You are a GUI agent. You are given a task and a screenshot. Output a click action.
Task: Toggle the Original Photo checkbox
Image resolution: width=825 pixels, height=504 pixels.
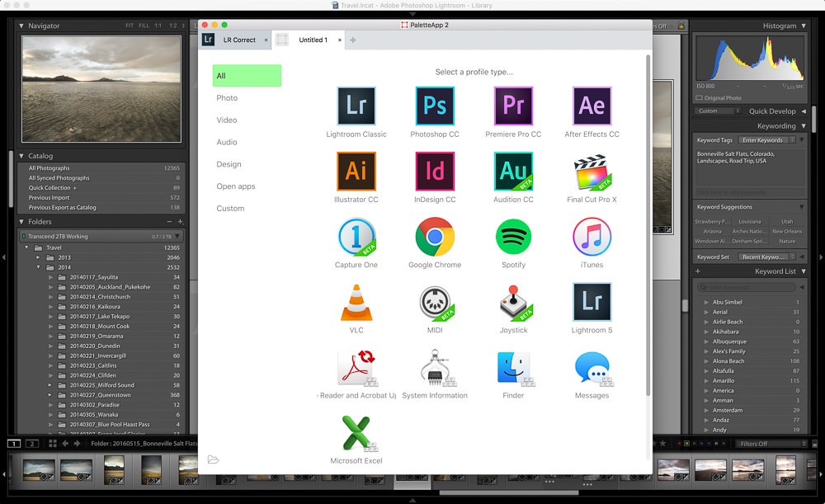click(x=699, y=98)
